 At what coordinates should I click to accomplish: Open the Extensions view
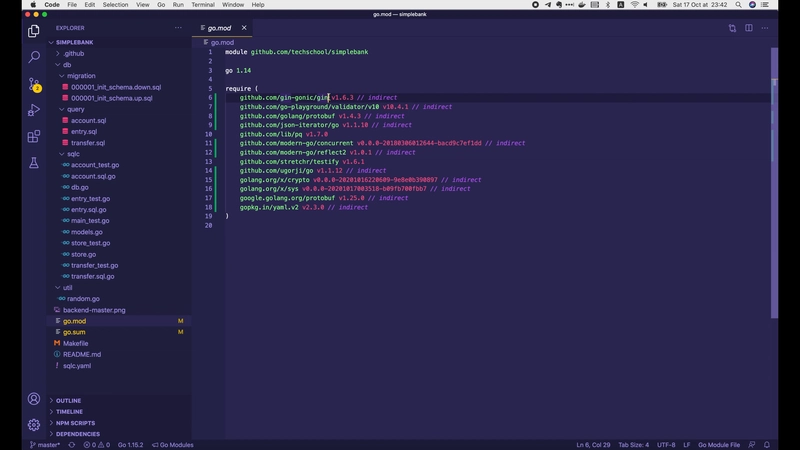34,136
